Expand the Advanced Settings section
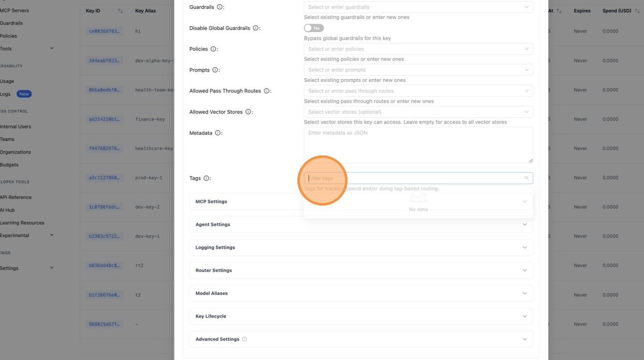This screenshot has width=644, height=360. click(x=361, y=339)
